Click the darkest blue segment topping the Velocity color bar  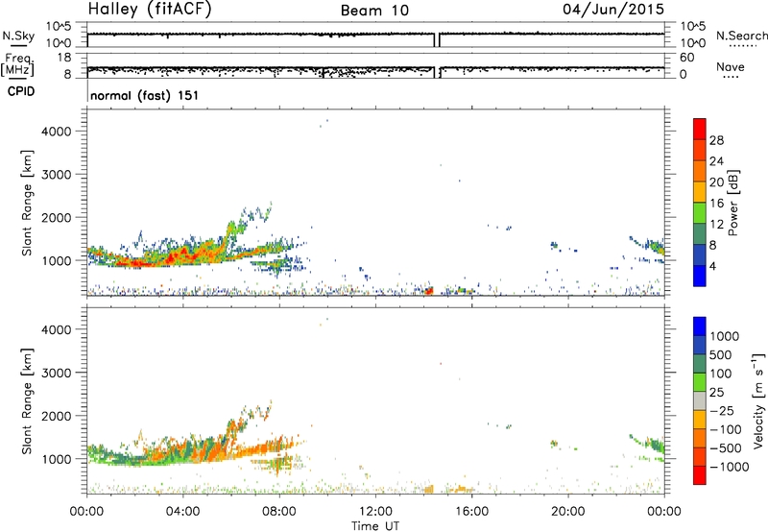click(x=700, y=326)
